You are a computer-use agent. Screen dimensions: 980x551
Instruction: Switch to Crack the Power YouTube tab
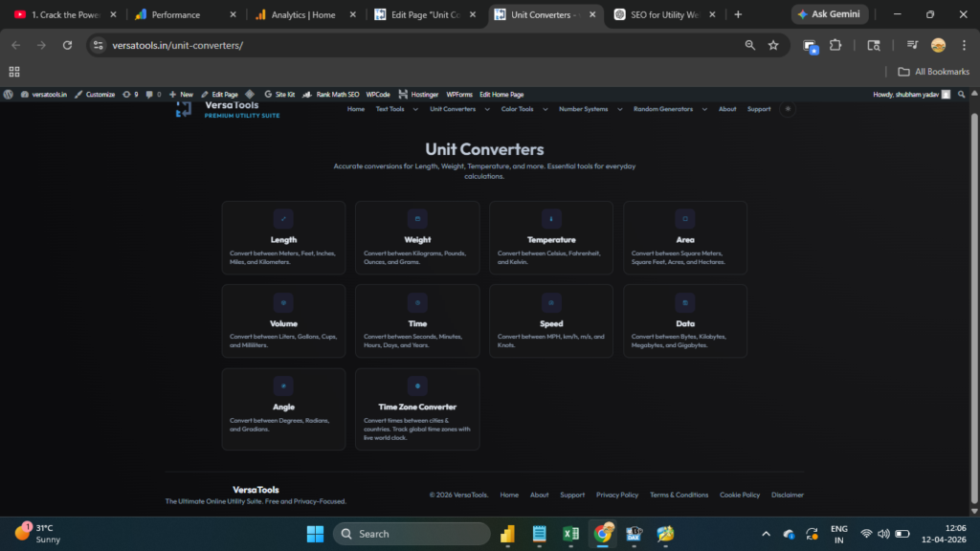tap(66, 14)
